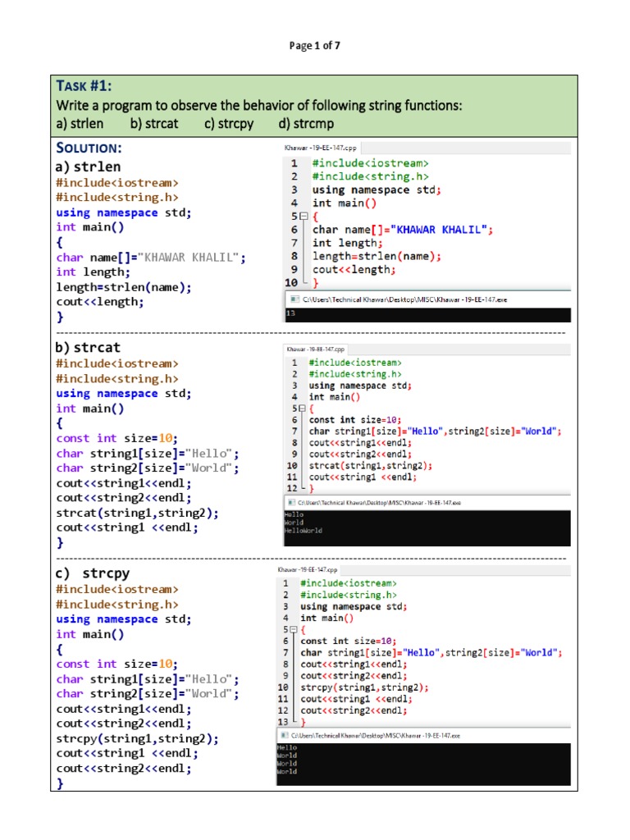Click HelloWorld output line in strcat console

(302, 531)
